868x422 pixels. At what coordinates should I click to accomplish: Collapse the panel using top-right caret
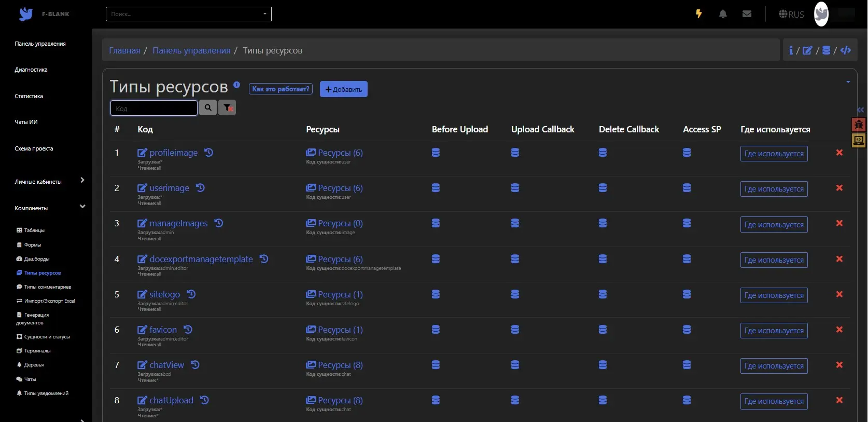tap(848, 82)
